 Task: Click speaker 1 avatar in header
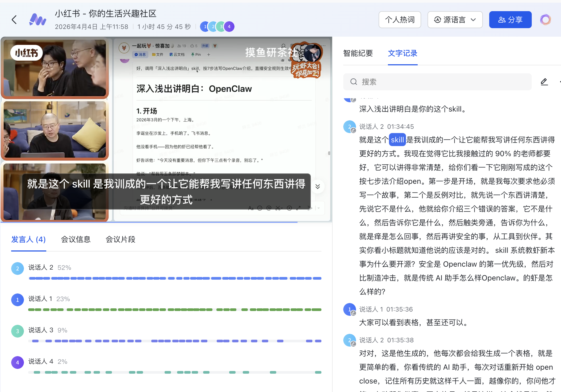point(204,27)
